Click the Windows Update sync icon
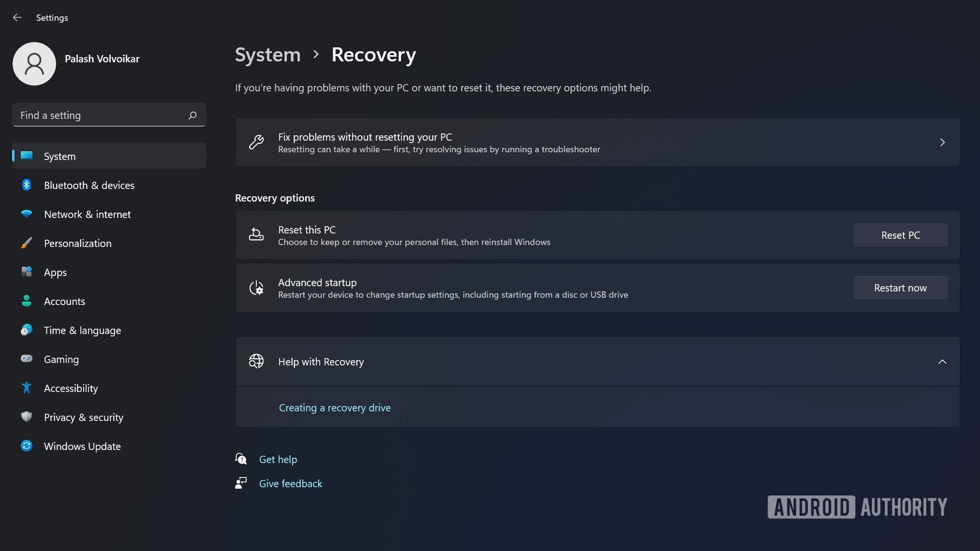This screenshot has height=551, width=980. tap(27, 446)
